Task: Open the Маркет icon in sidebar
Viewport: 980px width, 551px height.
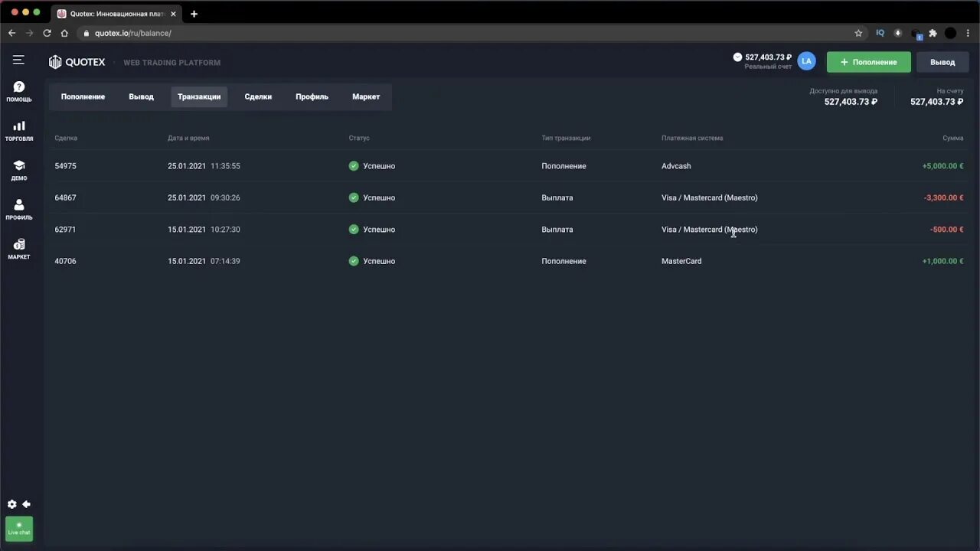Action: pos(19,249)
